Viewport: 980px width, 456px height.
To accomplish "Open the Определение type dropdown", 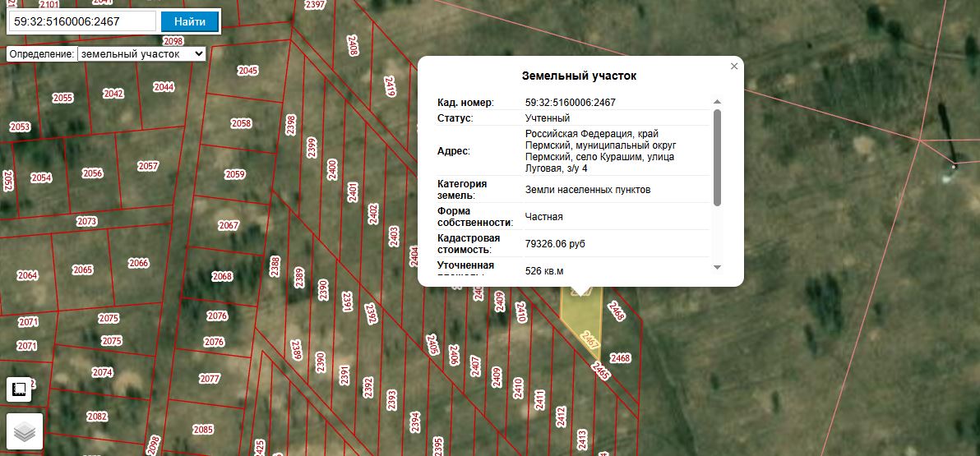I will (141, 53).
